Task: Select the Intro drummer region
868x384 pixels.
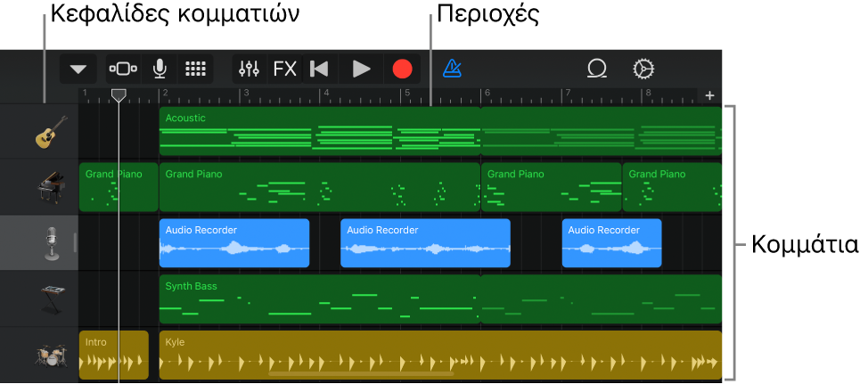Action: [114, 355]
